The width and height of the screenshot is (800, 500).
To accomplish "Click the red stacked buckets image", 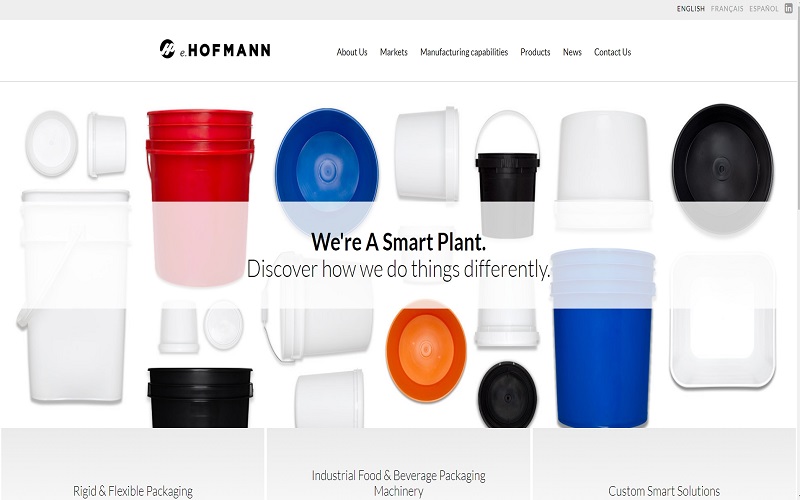I will click(200, 196).
